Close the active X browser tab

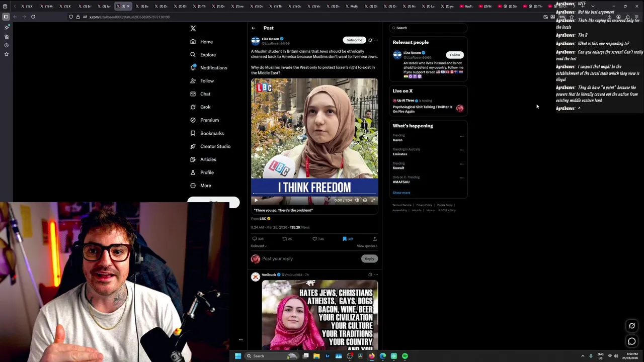128,7
